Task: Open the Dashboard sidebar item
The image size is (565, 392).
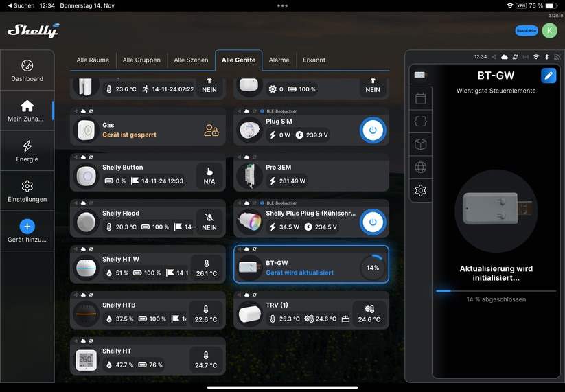Action: [27, 71]
